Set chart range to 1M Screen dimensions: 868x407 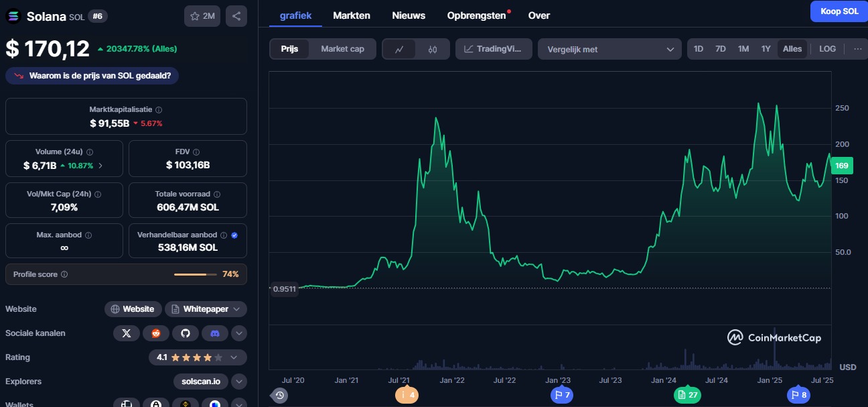(x=743, y=49)
